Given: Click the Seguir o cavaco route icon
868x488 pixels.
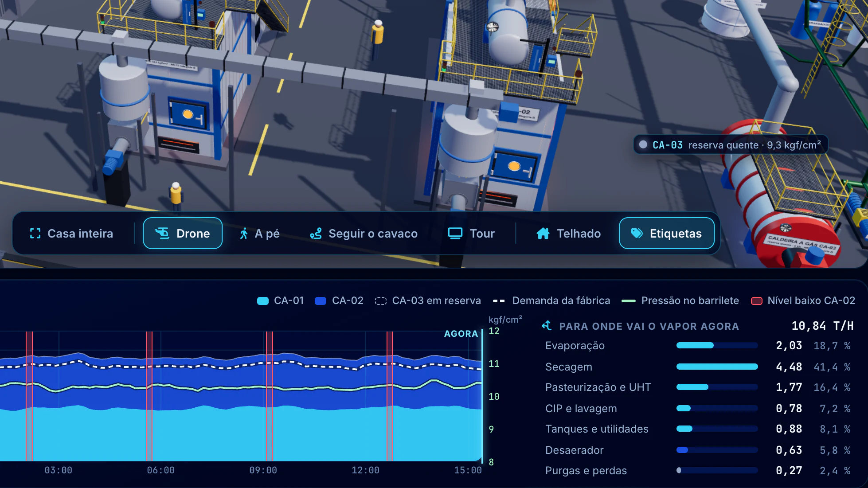Looking at the screenshot, I should (x=316, y=234).
